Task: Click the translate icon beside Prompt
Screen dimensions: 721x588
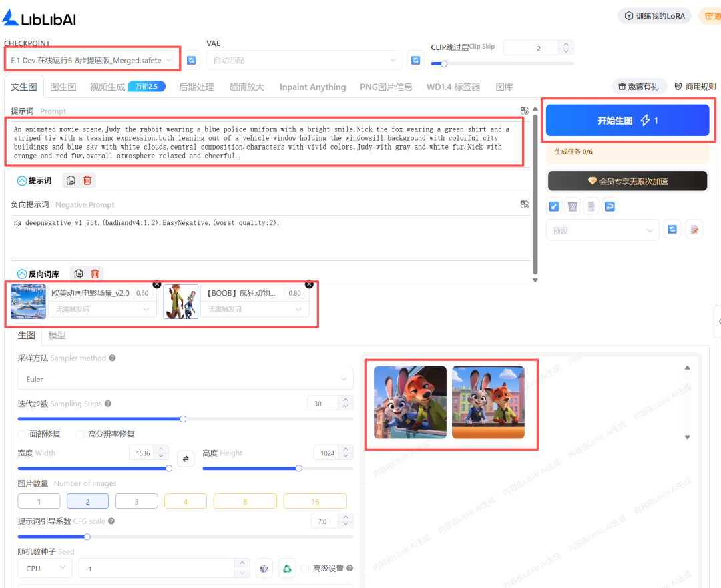Action: [524, 111]
